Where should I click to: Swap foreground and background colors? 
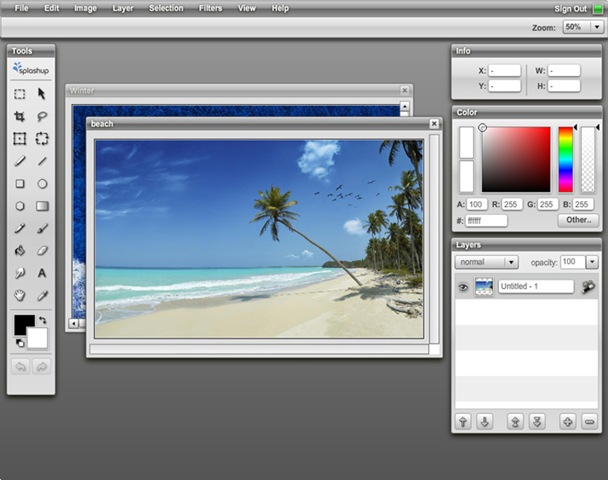click(x=43, y=320)
